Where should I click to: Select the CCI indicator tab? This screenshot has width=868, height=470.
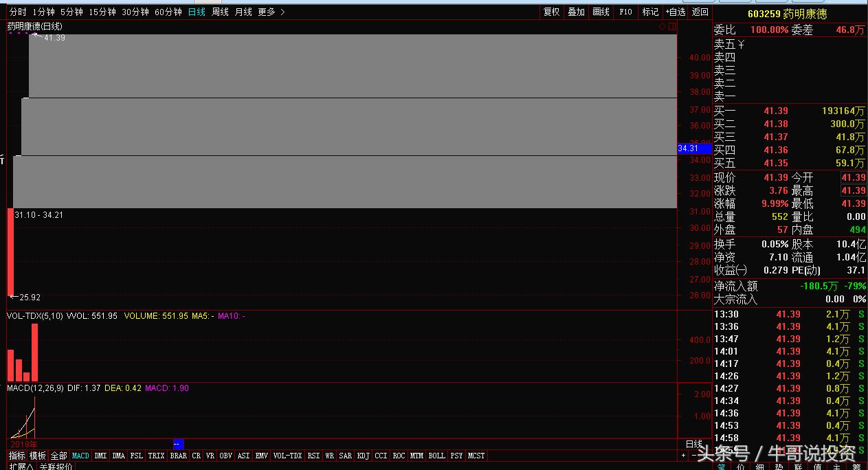point(381,456)
